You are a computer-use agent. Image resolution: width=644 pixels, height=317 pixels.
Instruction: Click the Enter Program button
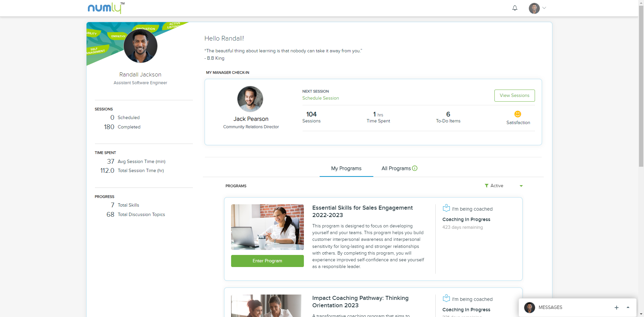point(267,261)
